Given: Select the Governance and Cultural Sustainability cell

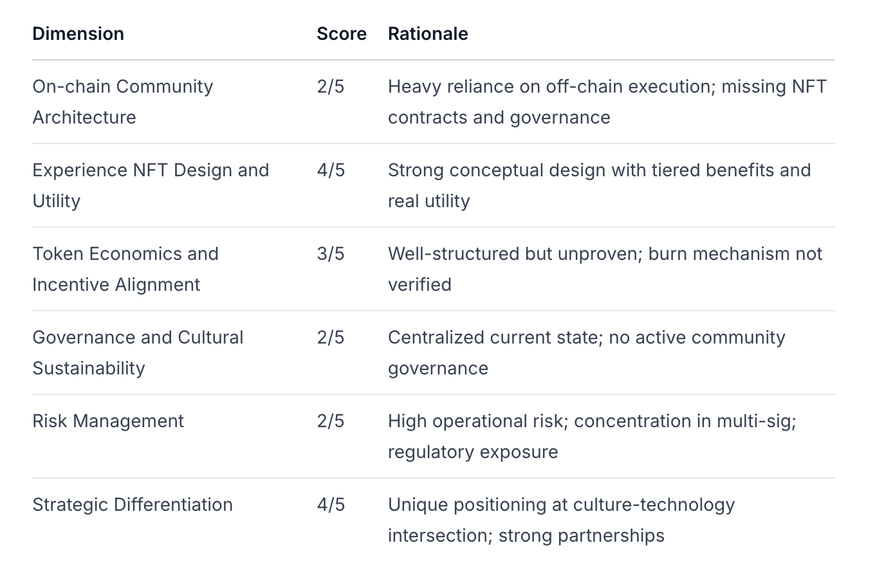Looking at the screenshot, I should click(x=138, y=353).
